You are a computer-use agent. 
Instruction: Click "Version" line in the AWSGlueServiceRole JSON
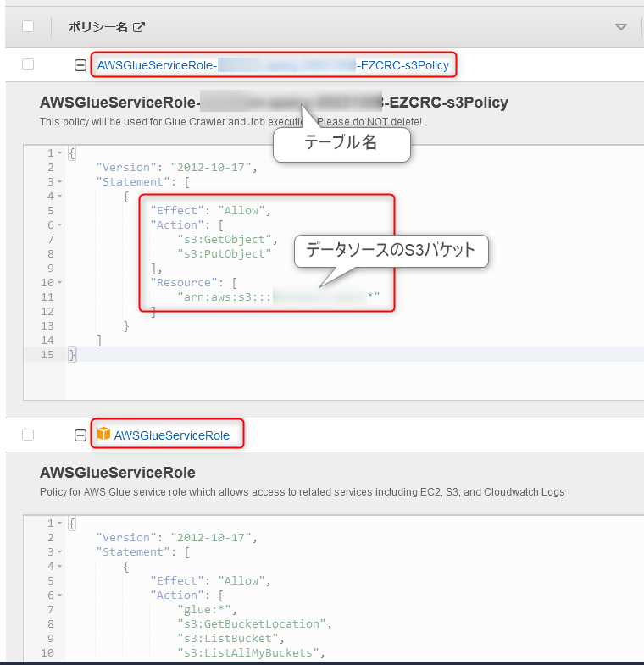coord(176,538)
